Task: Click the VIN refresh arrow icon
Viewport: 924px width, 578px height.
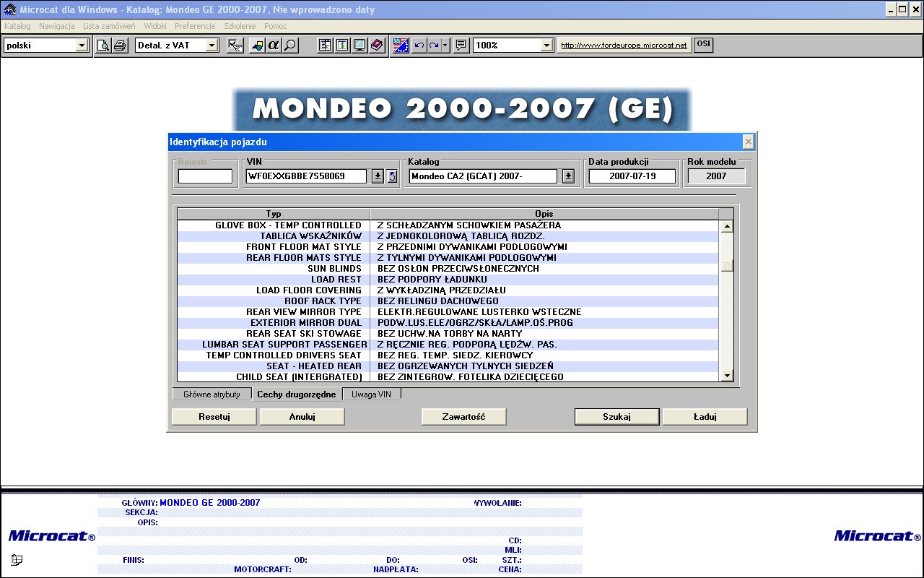Action: coord(392,176)
